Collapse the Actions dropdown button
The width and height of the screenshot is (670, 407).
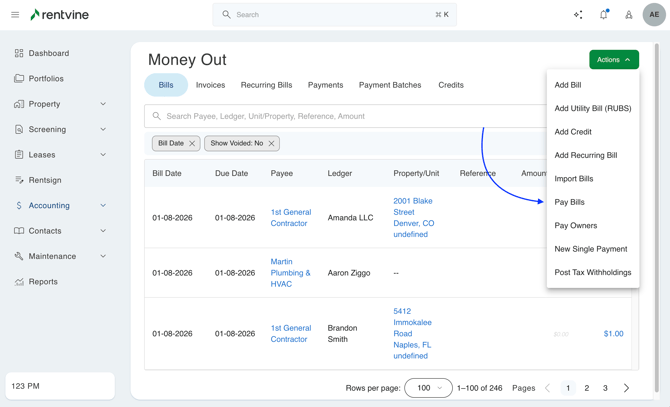tap(613, 60)
